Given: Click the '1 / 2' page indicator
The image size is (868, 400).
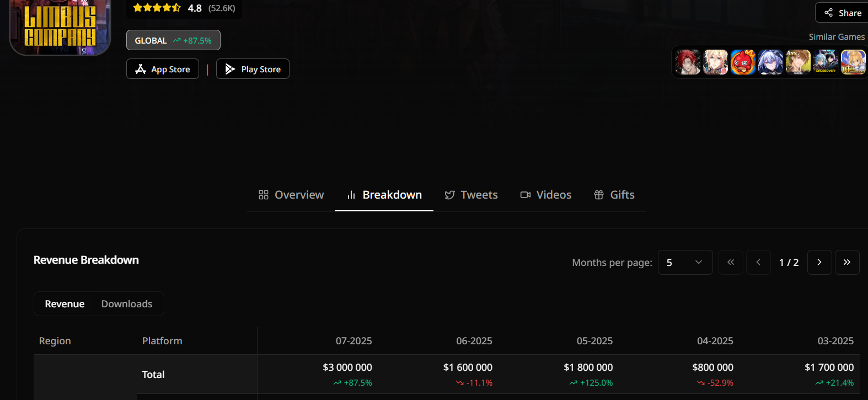Looking at the screenshot, I should (x=789, y=263).
